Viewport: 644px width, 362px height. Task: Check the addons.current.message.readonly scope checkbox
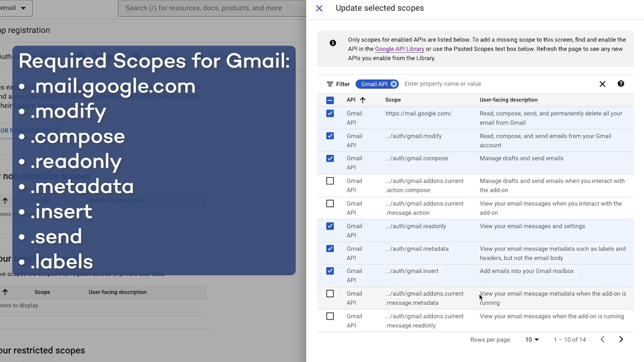(x=330, y=316)
